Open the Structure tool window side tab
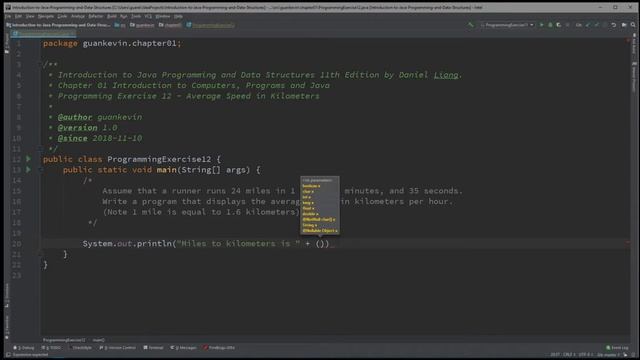This screenshot has width=640, height=360. coord(7,295)
